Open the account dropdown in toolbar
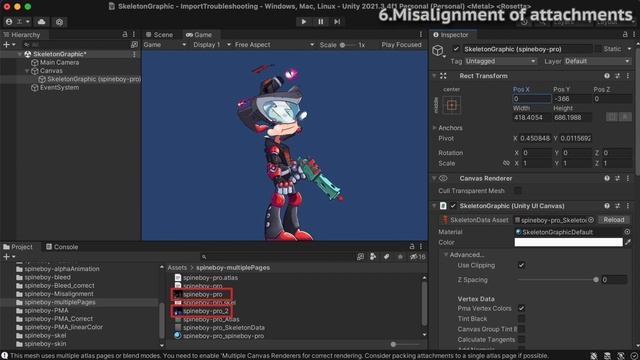The height and width of the screenshot is (360, 640). click(18, 22)
